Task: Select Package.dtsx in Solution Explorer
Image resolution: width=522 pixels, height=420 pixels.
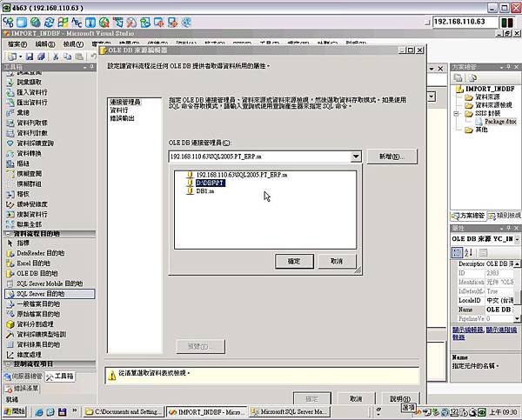Action: point(500,122)
